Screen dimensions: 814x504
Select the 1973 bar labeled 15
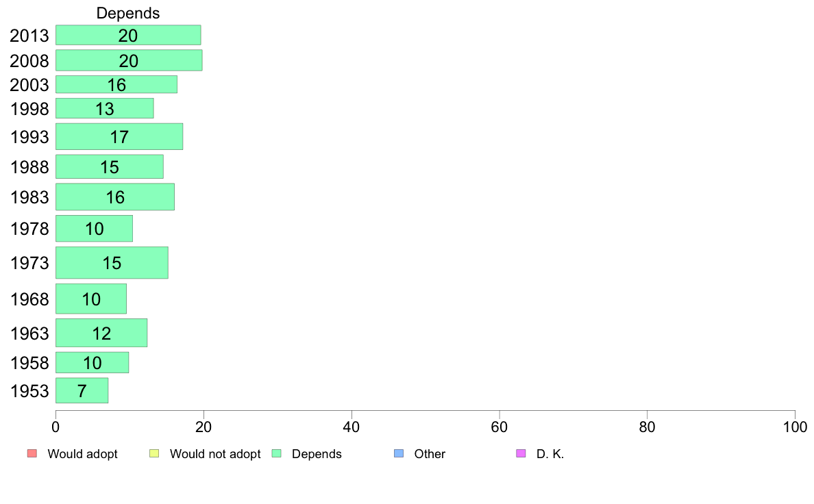tap(112, 263)
